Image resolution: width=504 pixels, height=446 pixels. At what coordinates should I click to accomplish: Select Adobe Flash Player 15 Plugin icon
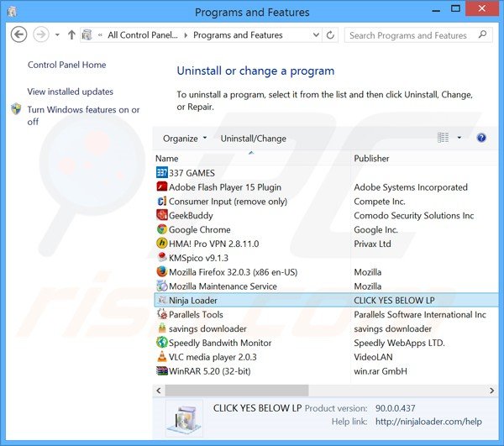point(161,186)
